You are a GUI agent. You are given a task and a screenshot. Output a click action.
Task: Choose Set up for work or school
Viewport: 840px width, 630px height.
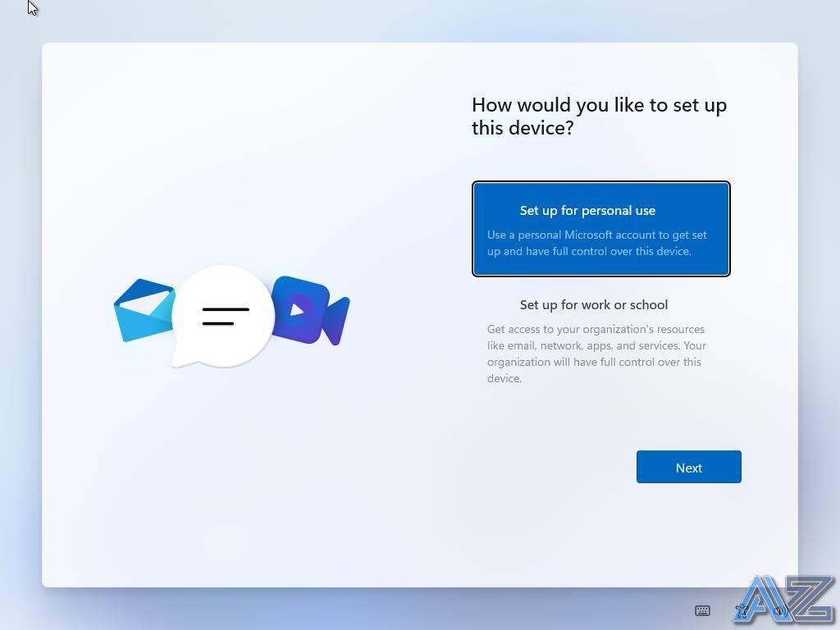pyautogui.click(x=600, y=340)
